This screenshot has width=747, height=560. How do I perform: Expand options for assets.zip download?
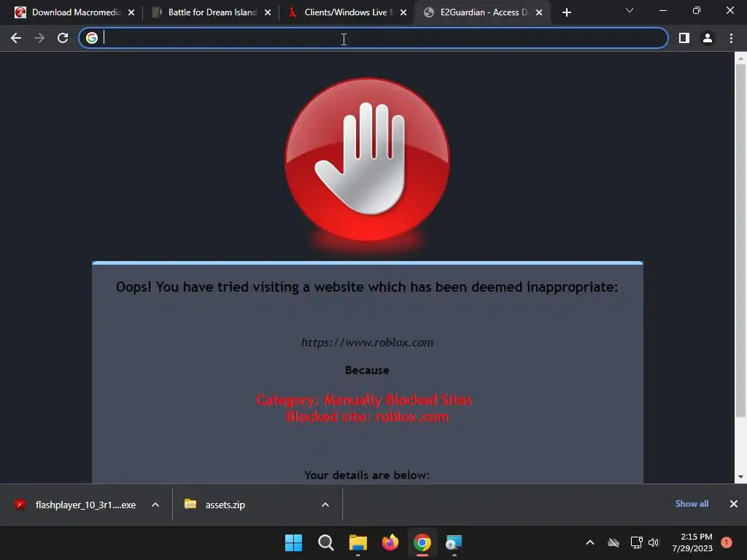pos(325,505)
